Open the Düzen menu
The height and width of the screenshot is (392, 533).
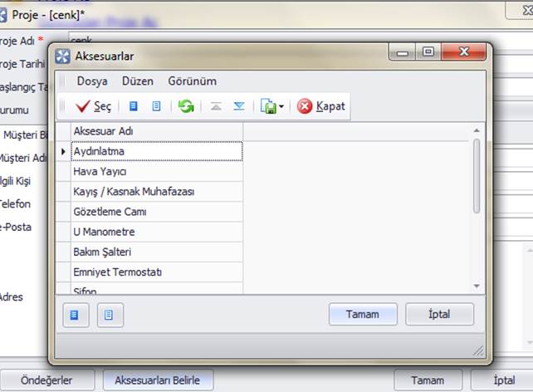click(x=137, y=81)
